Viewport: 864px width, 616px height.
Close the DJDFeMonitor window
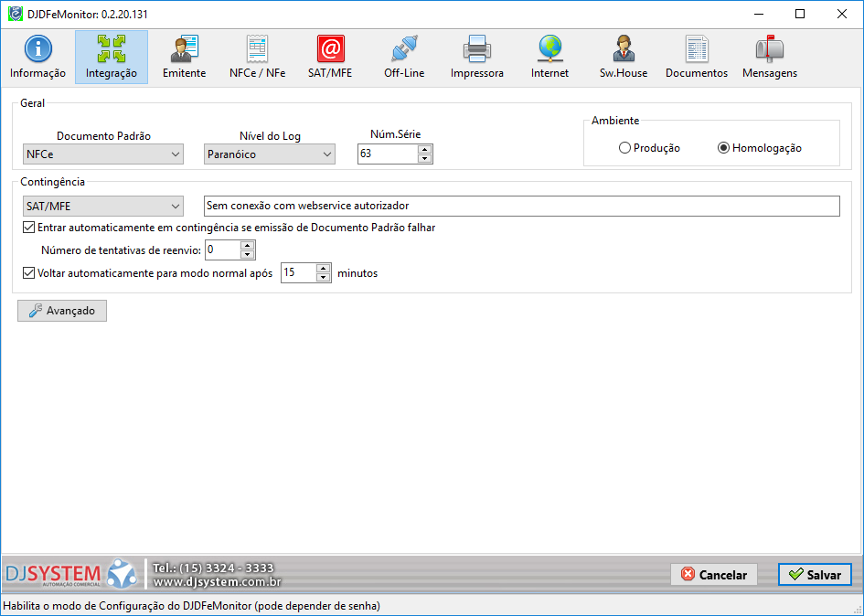coord(842,14)
